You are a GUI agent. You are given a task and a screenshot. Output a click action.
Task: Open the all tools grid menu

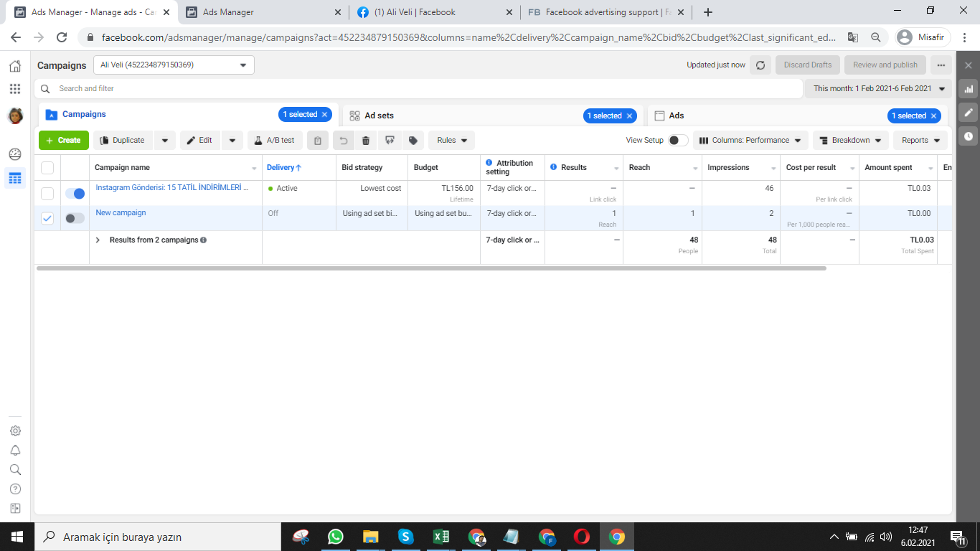pyautogui.click(x=14, y=89)
